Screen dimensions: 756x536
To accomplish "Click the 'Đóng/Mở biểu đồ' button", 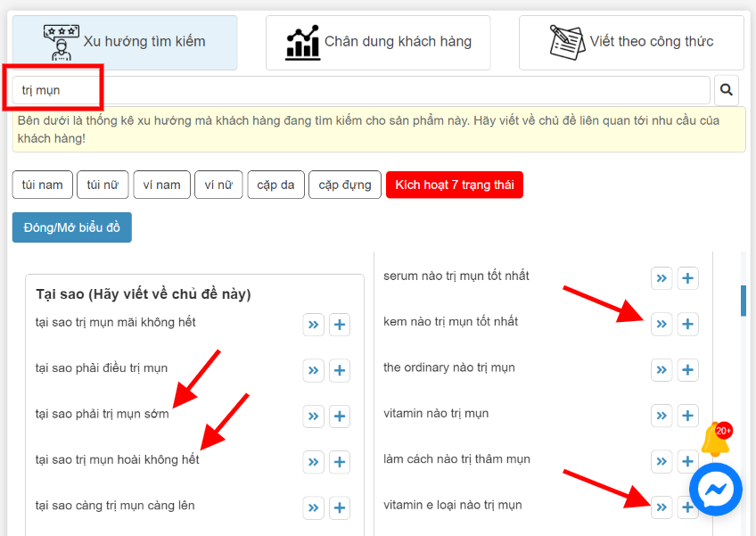I will pos(72,227).
